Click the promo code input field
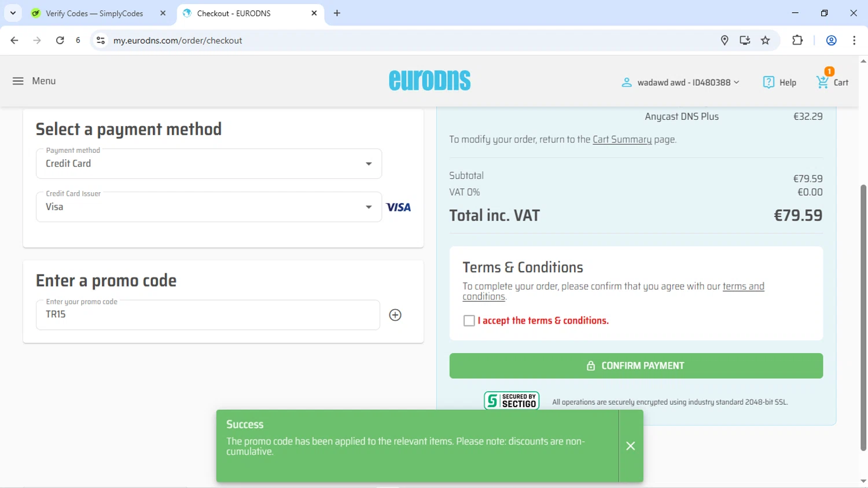 coord(208,315)
